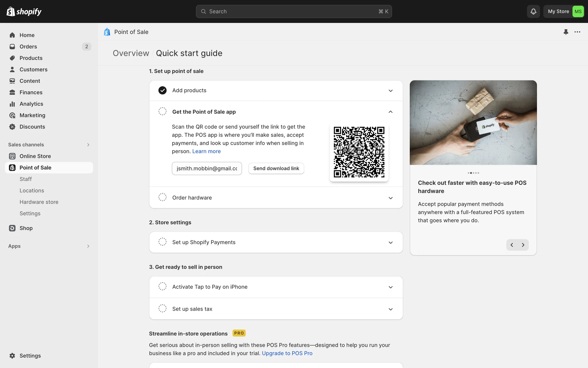Toggle the Add products completed checkmark

[162, 90]
